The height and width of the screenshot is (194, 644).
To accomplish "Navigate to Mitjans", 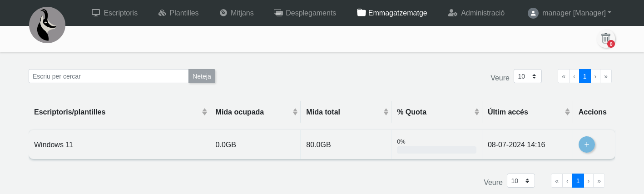I will coord(236,13).
